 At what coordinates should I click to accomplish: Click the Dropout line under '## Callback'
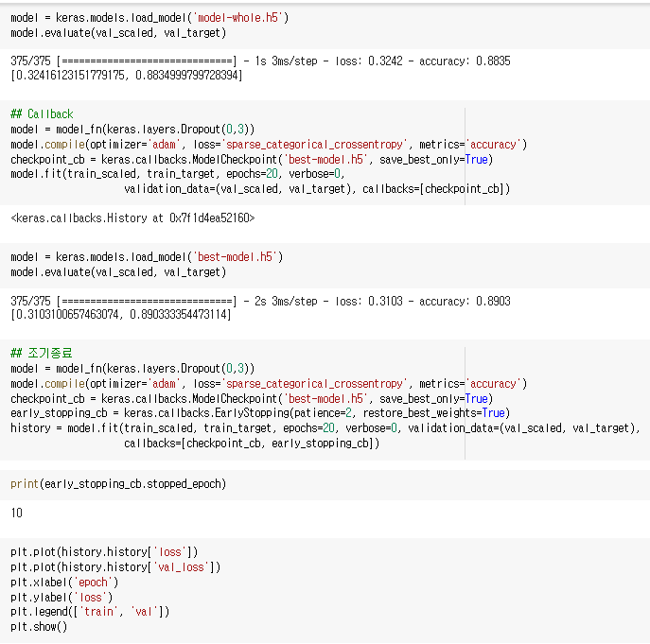[x=132, y=130]
